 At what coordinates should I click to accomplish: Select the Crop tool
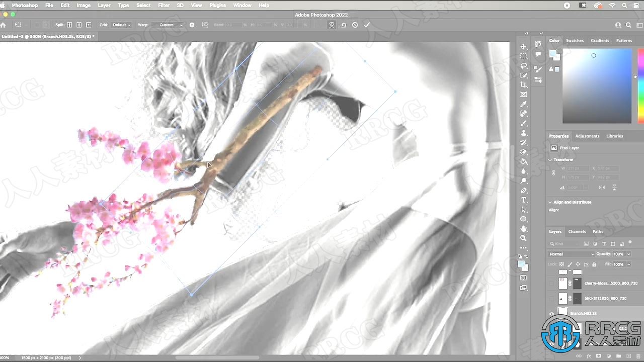point(523,85)
